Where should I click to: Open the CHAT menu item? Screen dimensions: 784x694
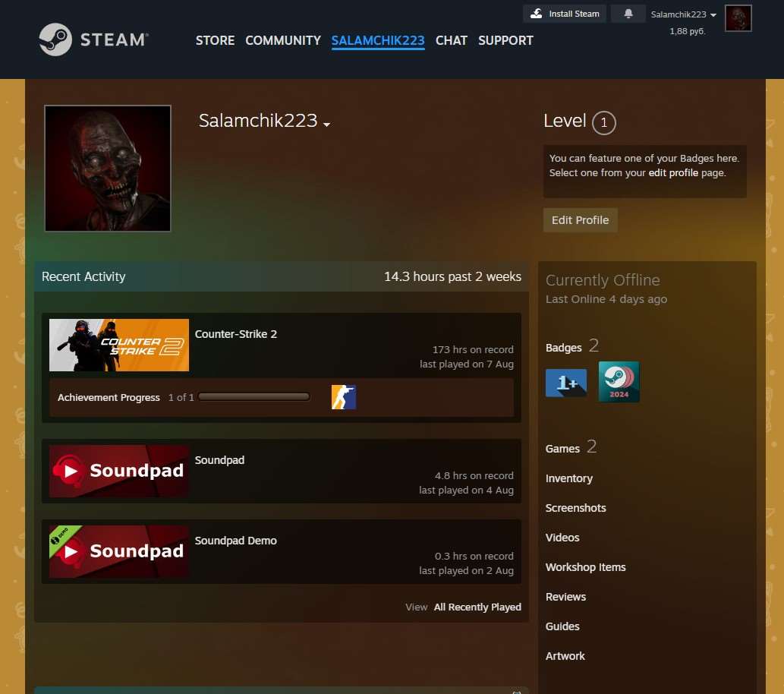tap(451, 40)
